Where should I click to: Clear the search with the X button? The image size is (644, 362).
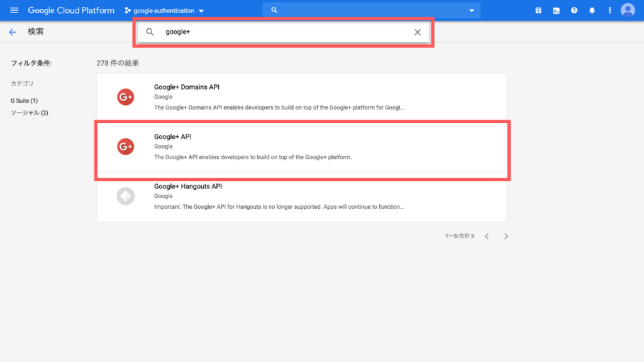pyautogui.click(x=418, y=32)
